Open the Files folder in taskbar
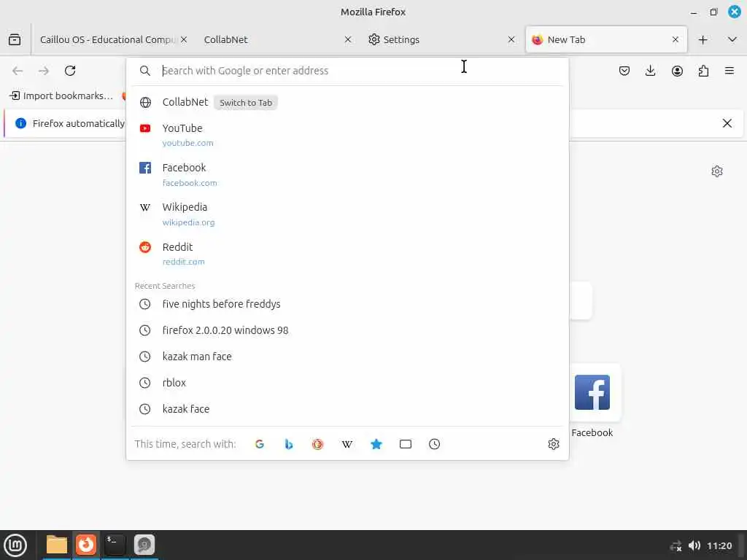The image size is (747, 560). 57,545
